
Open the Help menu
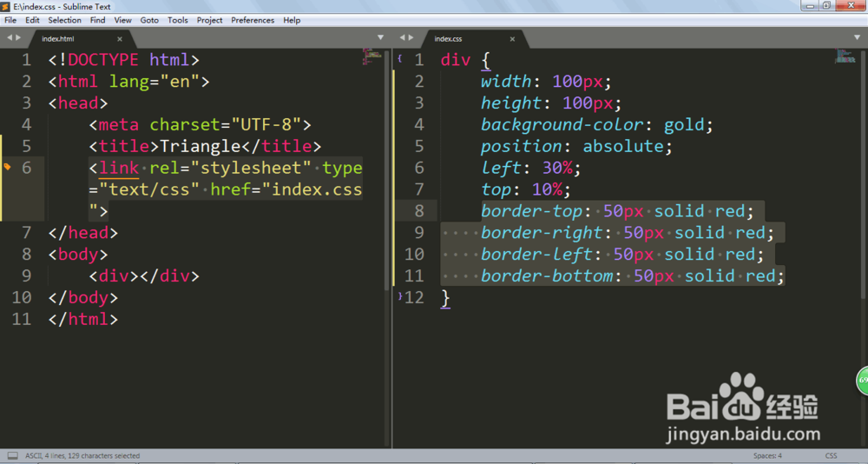292,20
